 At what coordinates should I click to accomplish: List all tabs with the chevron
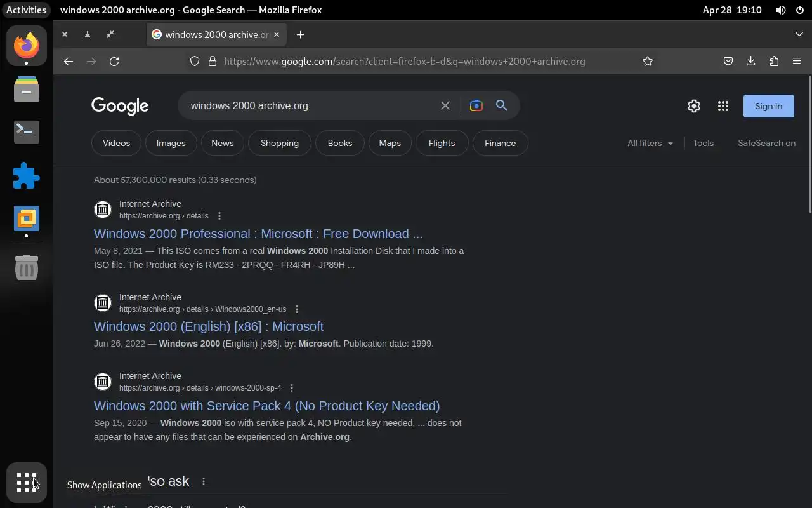(799, 34)
